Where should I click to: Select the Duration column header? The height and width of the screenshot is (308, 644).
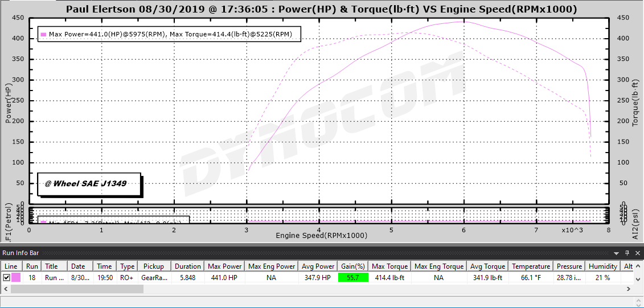188,266
